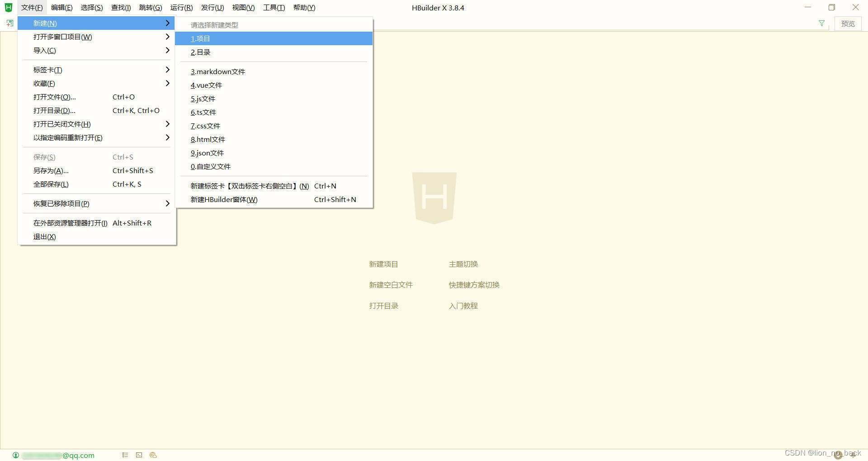Select 1.项目 in the new submenu
Screen dimensions: 868x461
274,38
